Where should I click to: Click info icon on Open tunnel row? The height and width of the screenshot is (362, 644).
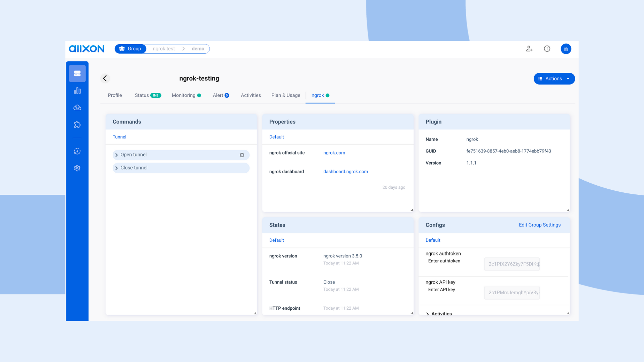pos(242,155)
